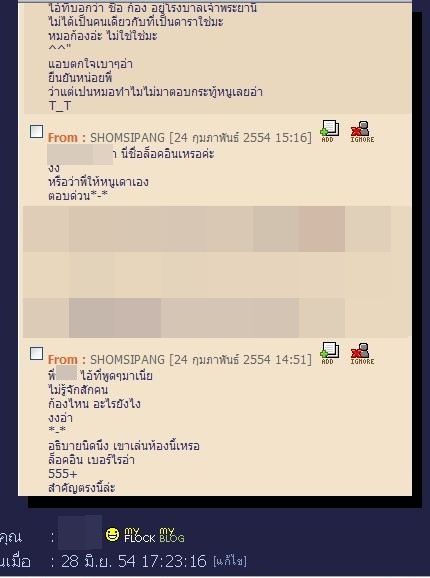Open SHOMSIPANG sender name on 15:16 message
Screen dimensions: 430x578
coord(127,138)
